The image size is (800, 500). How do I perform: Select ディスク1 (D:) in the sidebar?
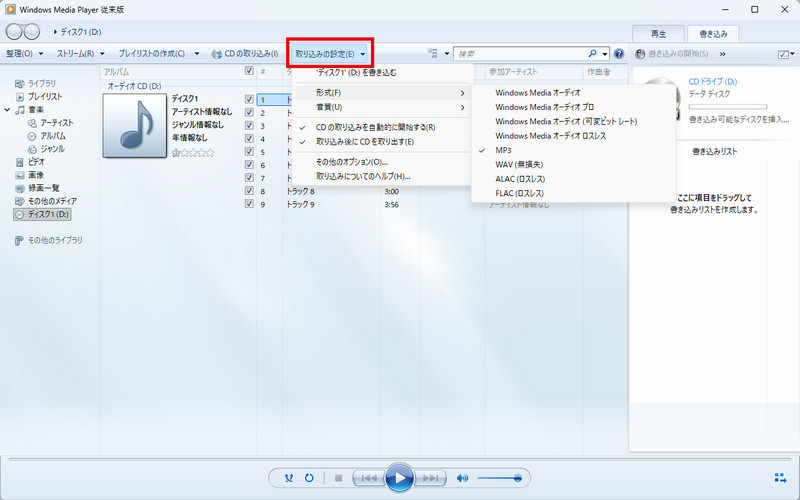click(x=42, y=214)
